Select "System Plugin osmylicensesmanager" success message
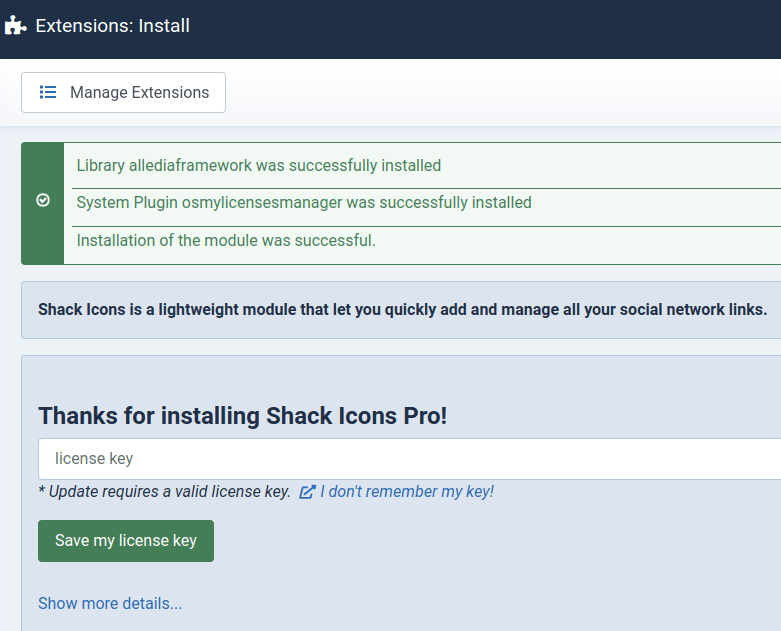The height and width of the screenshot is (631, 781). click(304, 203)
